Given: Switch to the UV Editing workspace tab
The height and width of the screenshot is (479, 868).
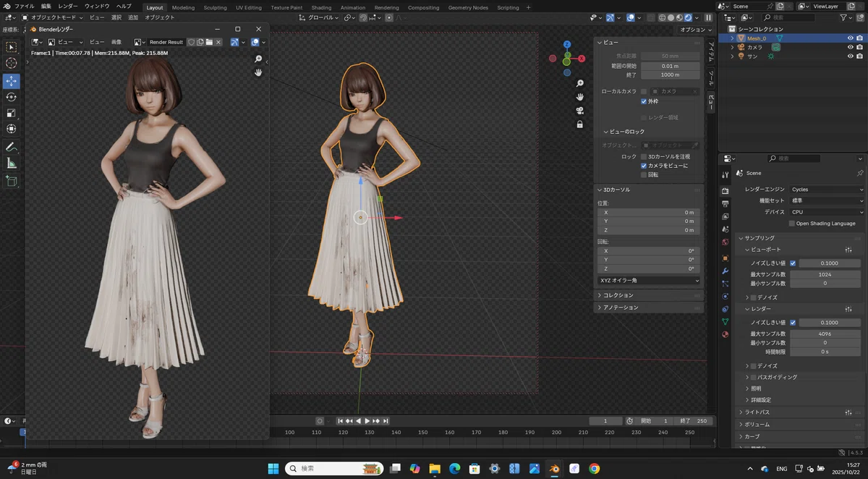Looking at the screenshot, I should pyautogui.click(x=249, y=7).
